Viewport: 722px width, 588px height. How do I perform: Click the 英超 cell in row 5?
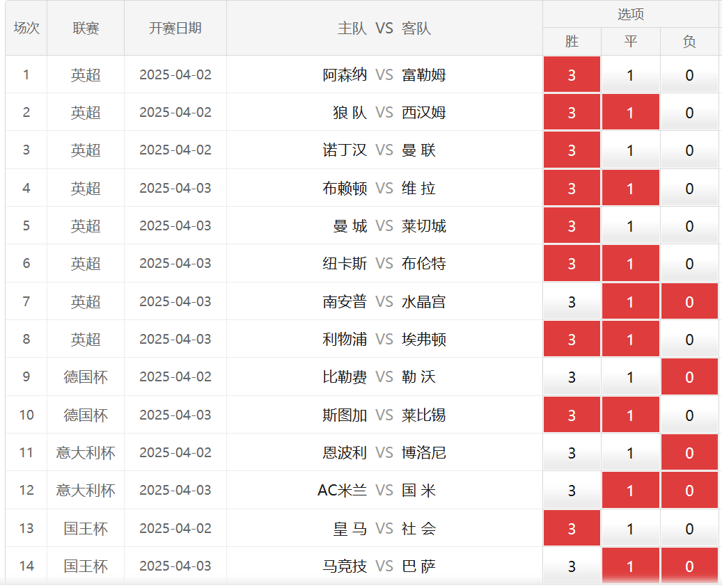click(x=86, y=225)
